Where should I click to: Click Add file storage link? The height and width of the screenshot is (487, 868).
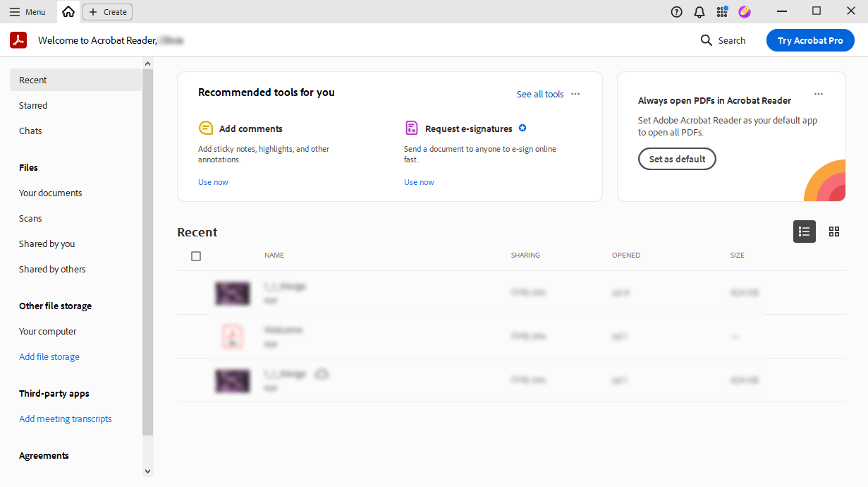pyautogui.click(x=49, y=357)
